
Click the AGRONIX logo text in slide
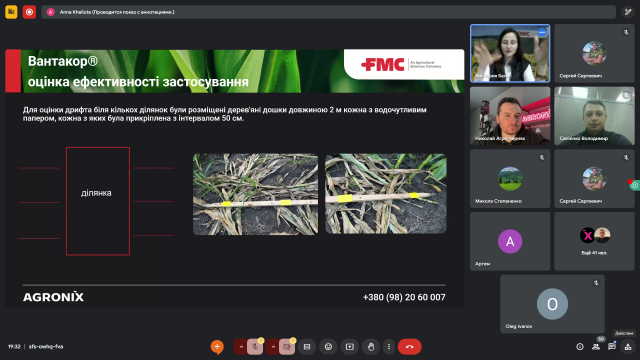(x=53, y=297)
